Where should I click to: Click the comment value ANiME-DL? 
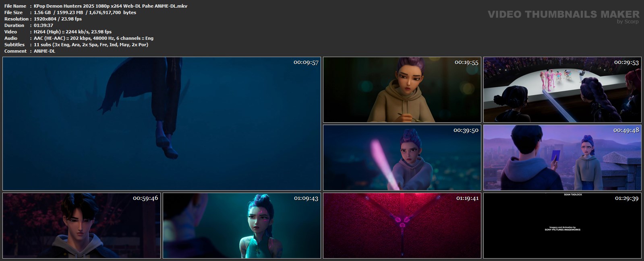coord(44,51)
